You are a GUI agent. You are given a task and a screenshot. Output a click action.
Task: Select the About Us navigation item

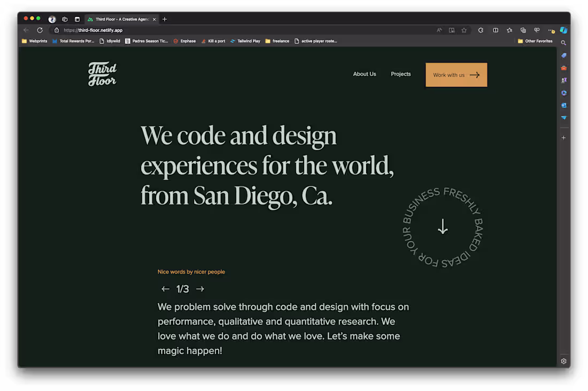(365, 74)
